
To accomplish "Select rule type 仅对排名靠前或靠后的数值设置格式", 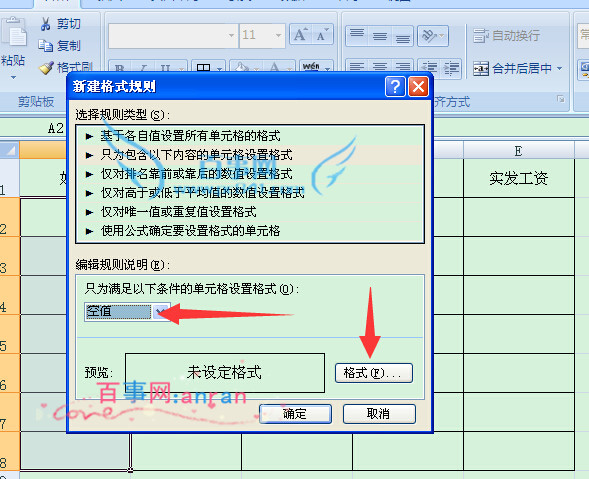I will (250, 174).
